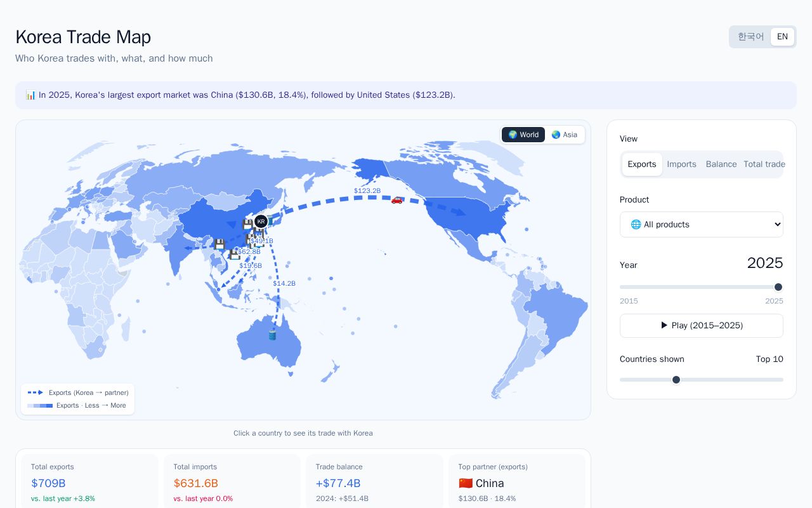Select the Exports view
The width and height of the screenshot is (812, 508).
(642, 164)
